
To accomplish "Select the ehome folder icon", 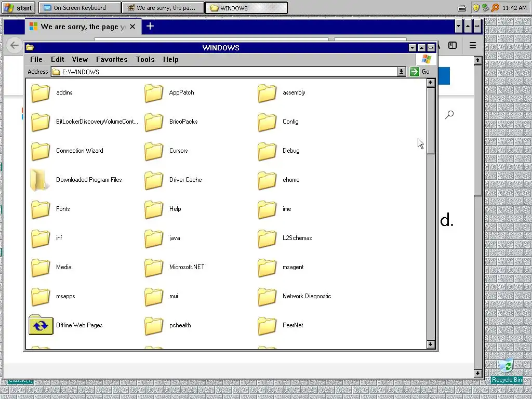I will pos(267,180).
